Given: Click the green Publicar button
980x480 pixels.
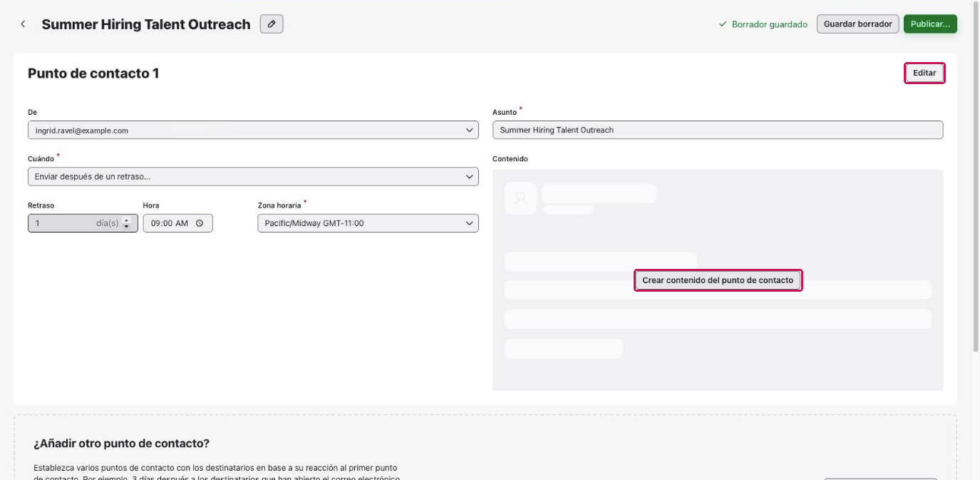Looking at the screenshot, I should click(930, 24).
